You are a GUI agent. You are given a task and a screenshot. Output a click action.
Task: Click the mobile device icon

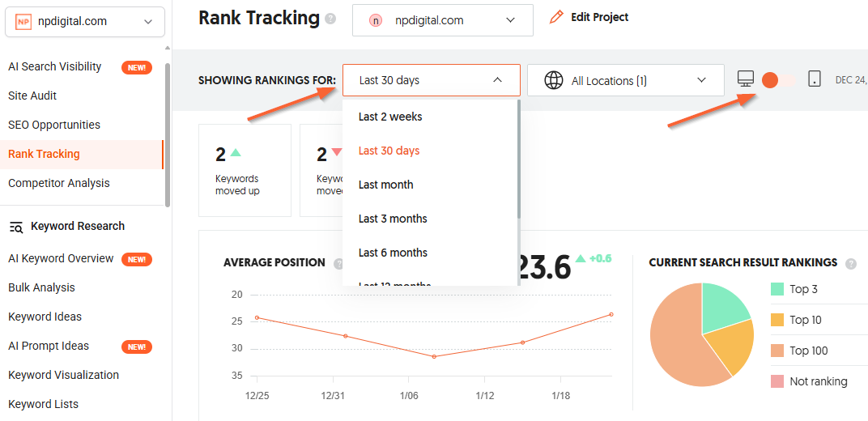click(815, 79)
